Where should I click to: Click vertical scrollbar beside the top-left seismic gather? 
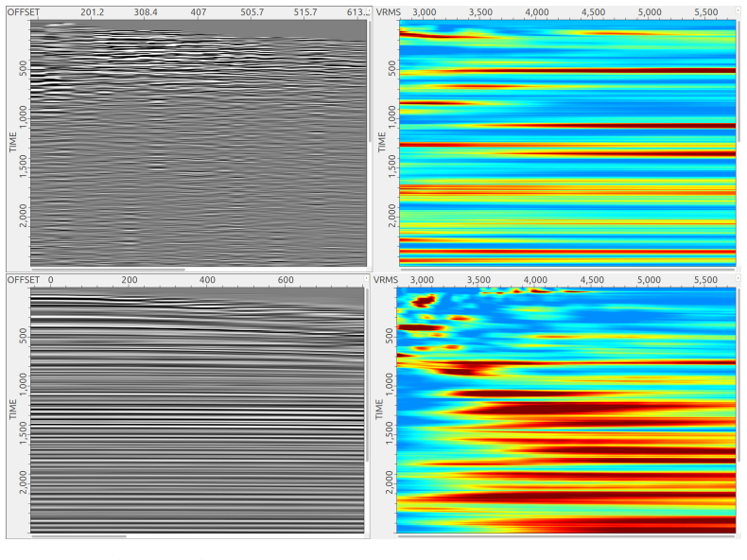pos(369,80)
